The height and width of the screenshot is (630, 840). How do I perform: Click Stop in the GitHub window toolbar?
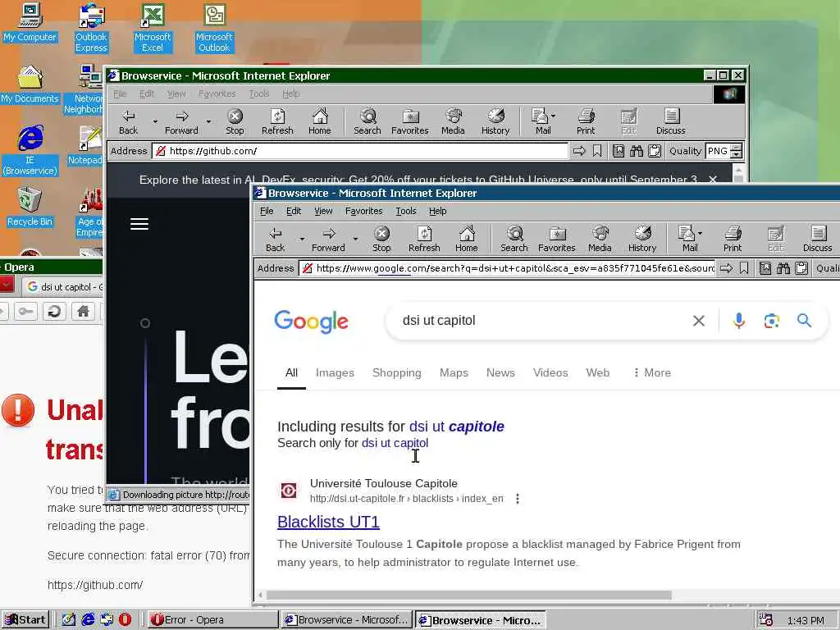click(235, 121)
